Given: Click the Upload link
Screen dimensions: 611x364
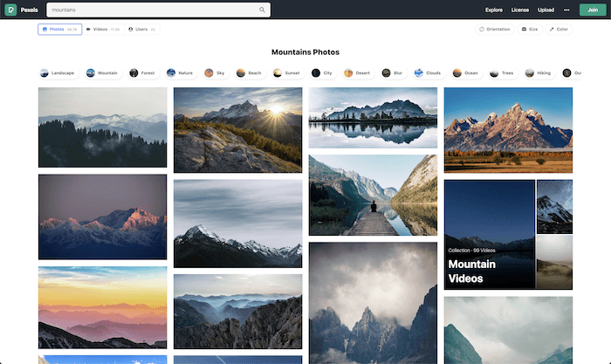Looking at the screenshot, I should pyautogui.click(x=546, y=10).
